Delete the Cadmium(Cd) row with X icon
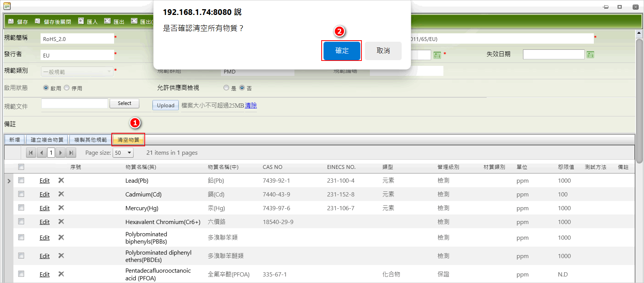 pos(61,194)
